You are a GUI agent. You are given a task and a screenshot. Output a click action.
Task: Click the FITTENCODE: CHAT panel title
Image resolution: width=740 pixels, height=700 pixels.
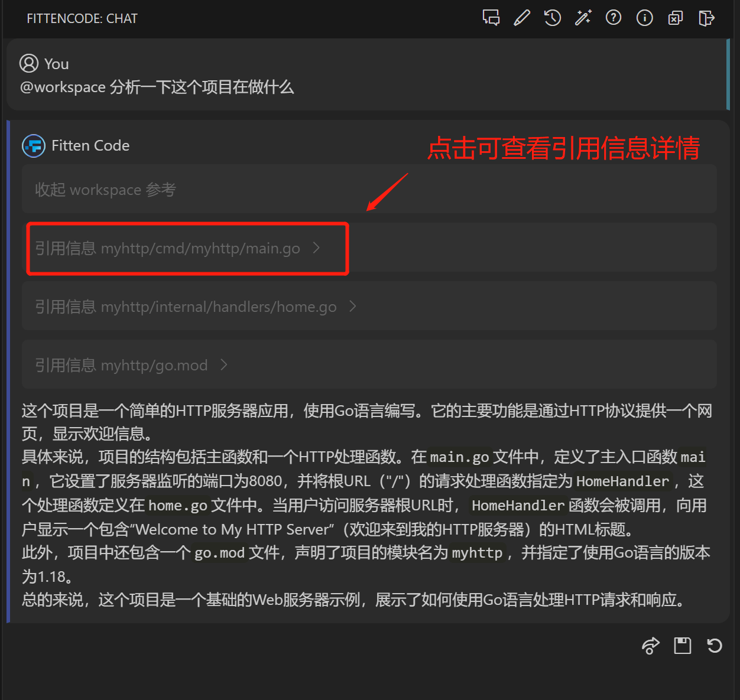click(82, 19)
